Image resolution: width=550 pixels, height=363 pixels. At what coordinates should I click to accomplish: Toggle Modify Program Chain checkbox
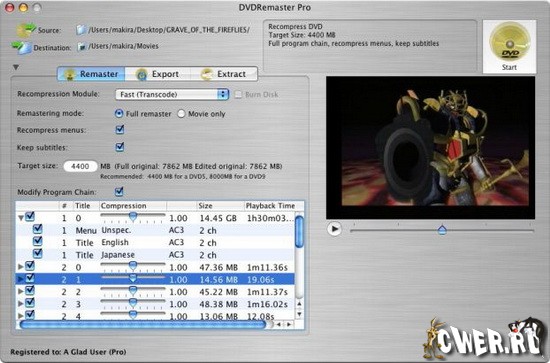(x=119, y=191)
